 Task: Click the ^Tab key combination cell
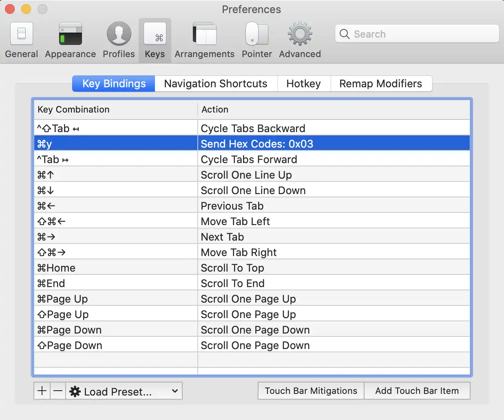116,159
